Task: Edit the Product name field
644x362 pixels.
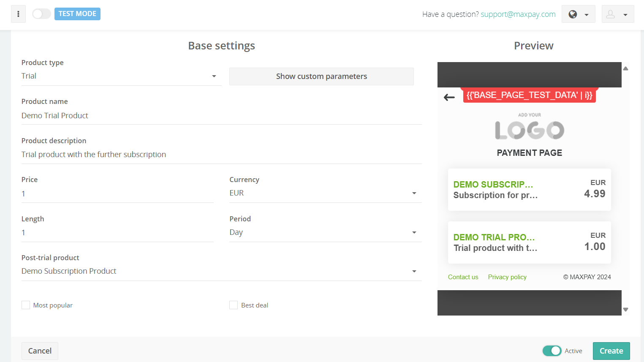Action: pyautogui.click(x=222, y=116)
